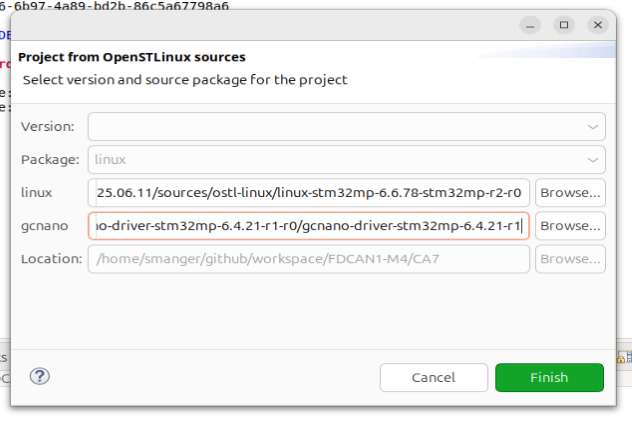Browse for the linux source path

point(571,193)
